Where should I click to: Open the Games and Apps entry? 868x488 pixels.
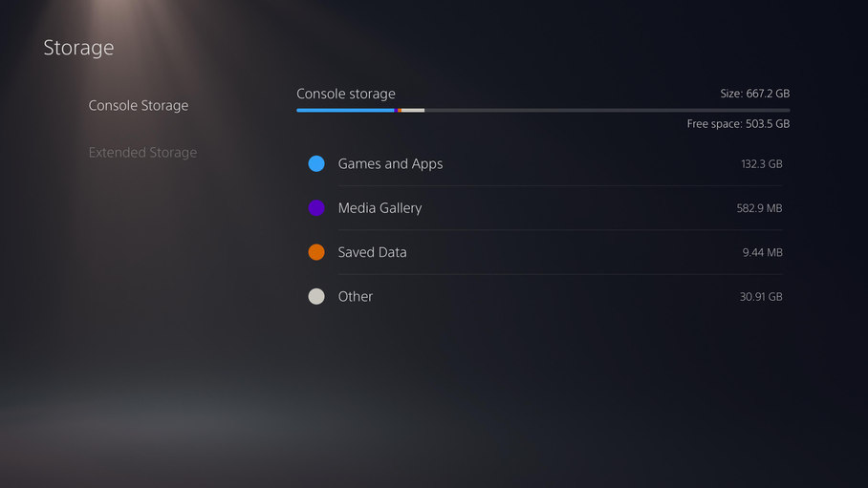pos(545,163)
